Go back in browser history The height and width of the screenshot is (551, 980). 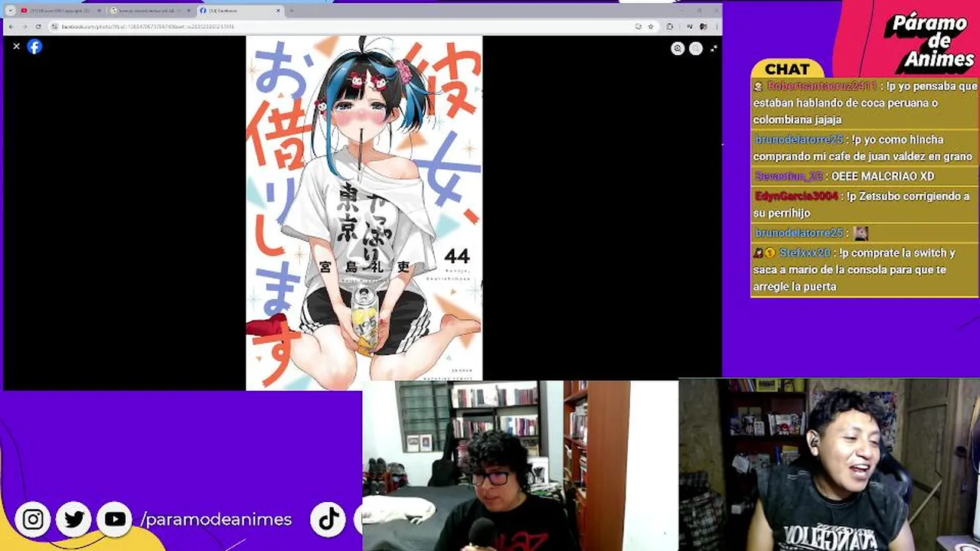point(11,27)
